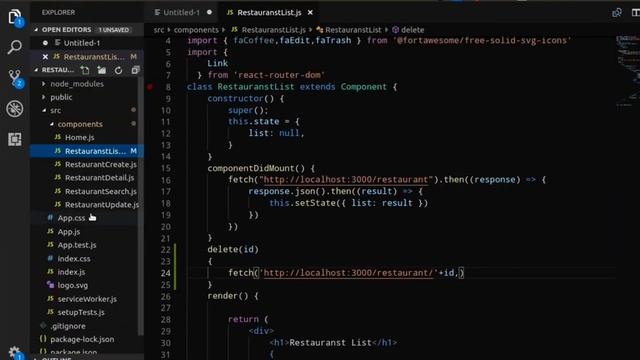Open RestaurantCreate.js

(x=101, y=164)
